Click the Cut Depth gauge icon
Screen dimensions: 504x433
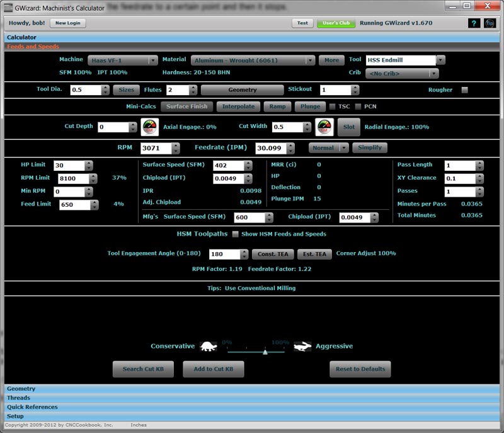[150, 127]
